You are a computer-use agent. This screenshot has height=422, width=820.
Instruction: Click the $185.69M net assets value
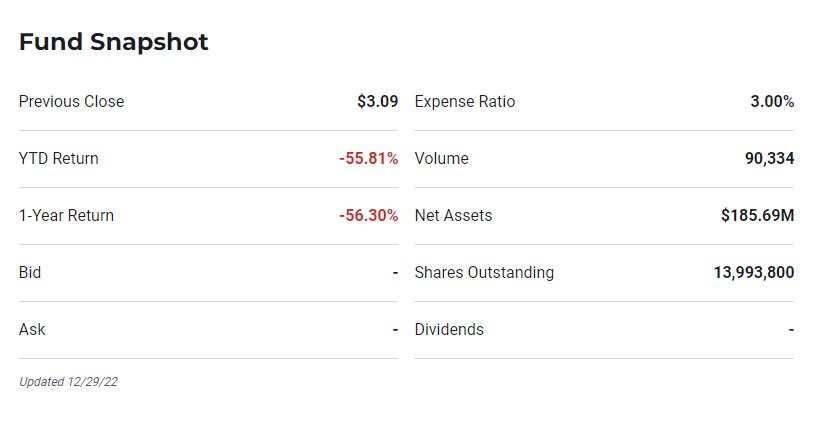[758, 215]
